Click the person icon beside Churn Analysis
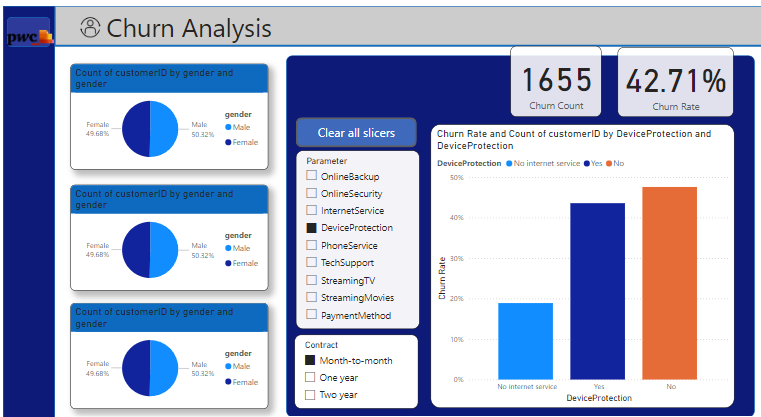This screenshot has width=761, height=417. (91, 28)
